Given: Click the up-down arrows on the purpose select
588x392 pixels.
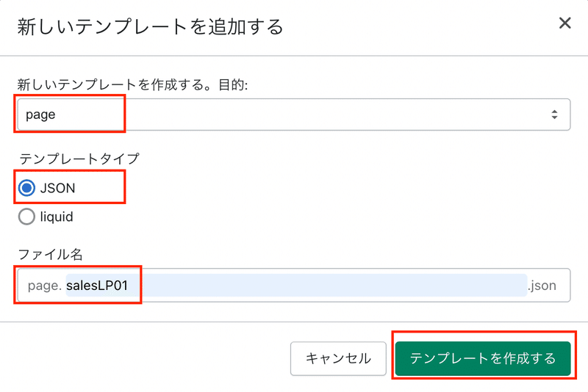Looking at the screenshot, I should tap(554, 115).
